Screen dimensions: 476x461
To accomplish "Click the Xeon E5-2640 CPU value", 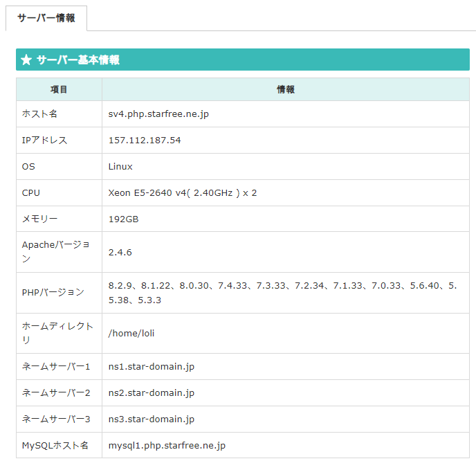I will tap(183, 193).
